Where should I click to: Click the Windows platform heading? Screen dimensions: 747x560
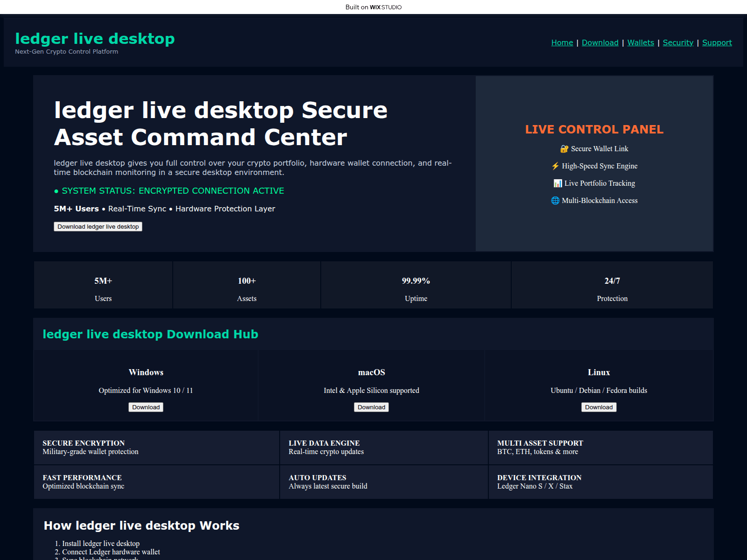146,372
